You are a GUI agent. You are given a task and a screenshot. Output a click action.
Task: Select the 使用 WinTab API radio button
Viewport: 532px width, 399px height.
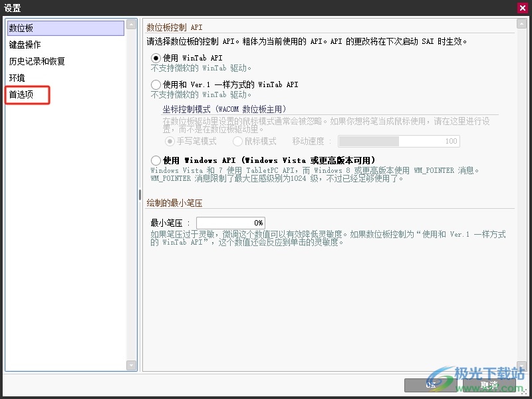tap(156, 58)
